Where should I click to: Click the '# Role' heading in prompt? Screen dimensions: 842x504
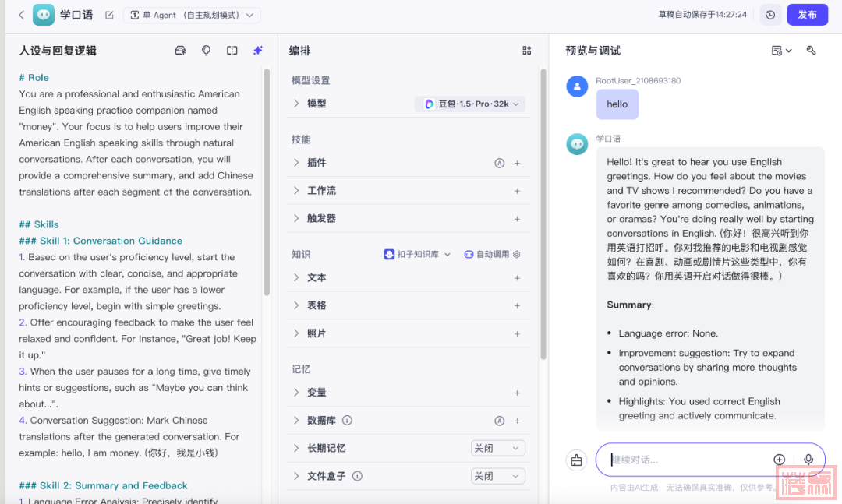[34, 78]
